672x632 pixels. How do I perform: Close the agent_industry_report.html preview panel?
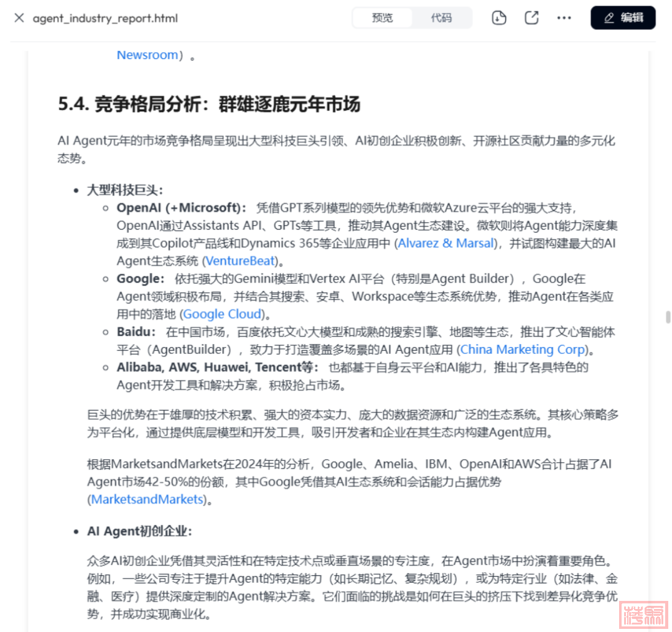pyautogui.click(x=19, y=18)
